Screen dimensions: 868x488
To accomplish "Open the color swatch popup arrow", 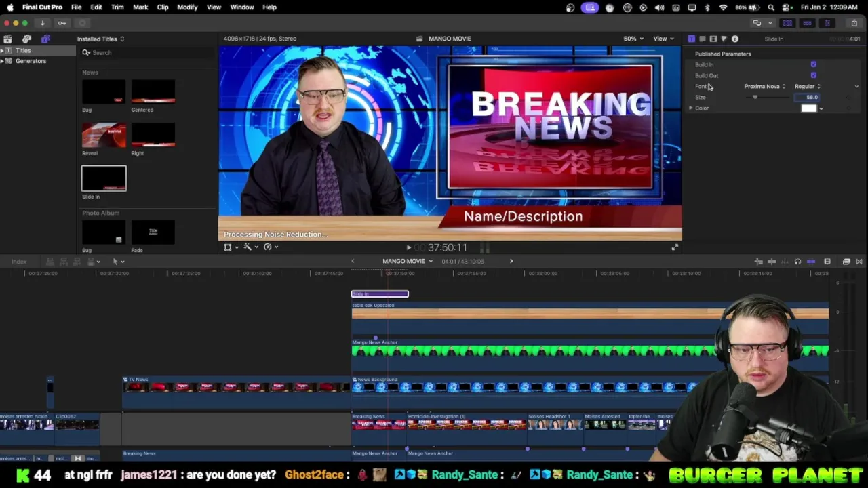I will (x=821, y=108).
